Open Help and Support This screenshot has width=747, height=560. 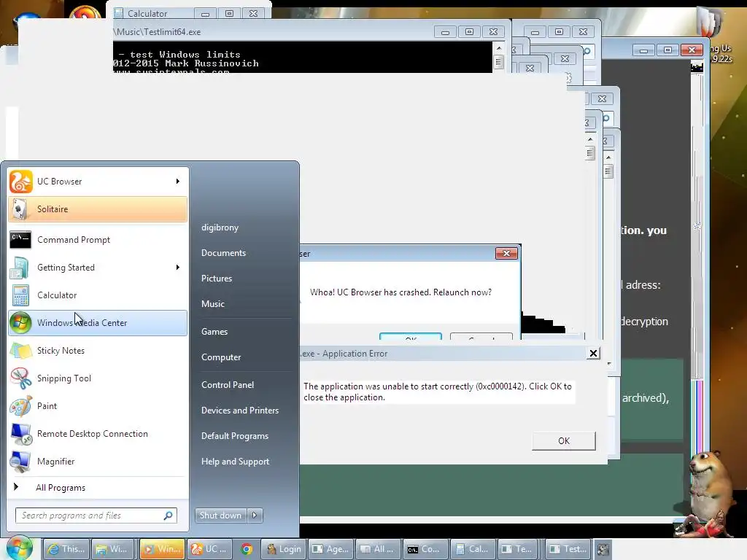[x=236, y=462]
